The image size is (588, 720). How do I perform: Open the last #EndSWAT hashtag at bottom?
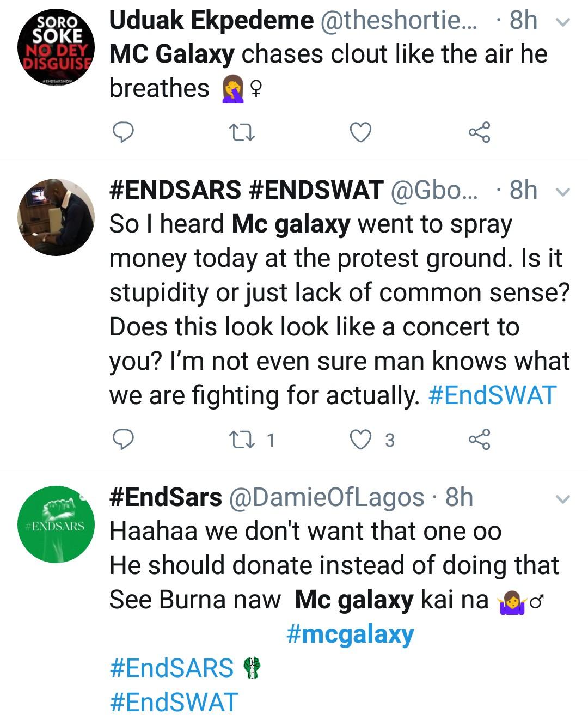point(174,703)
